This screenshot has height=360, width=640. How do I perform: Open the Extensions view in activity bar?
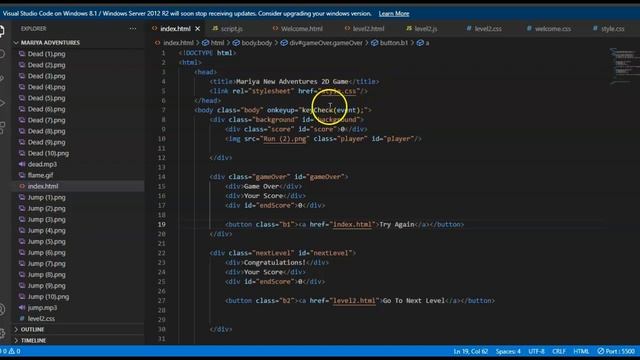2,127
